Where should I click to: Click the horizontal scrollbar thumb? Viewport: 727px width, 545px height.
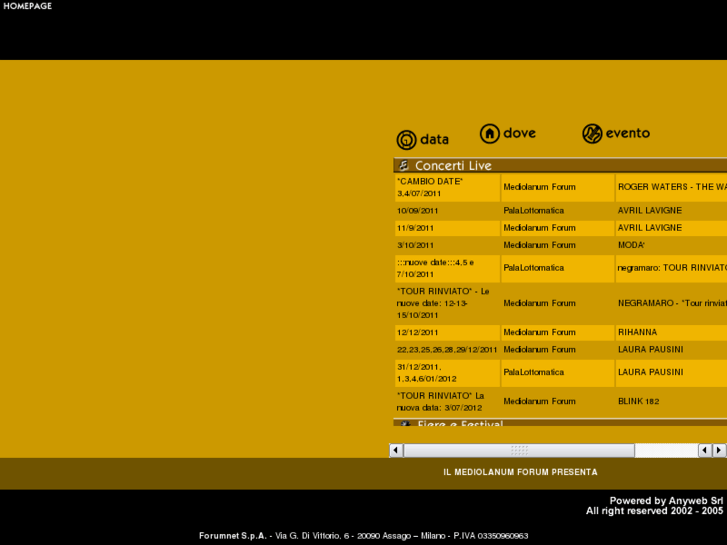(519, 450)
